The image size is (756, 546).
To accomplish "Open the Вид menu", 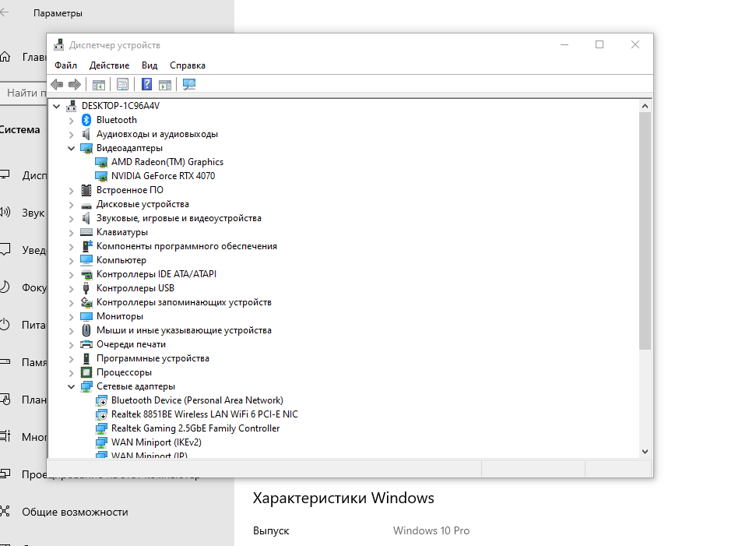I will tap(149, 65).
